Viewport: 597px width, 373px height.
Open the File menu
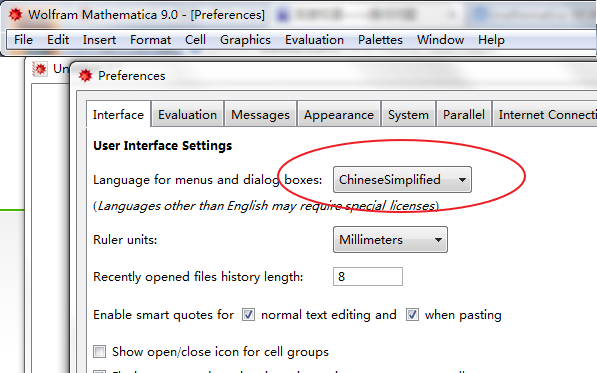[x=23, y=40]
